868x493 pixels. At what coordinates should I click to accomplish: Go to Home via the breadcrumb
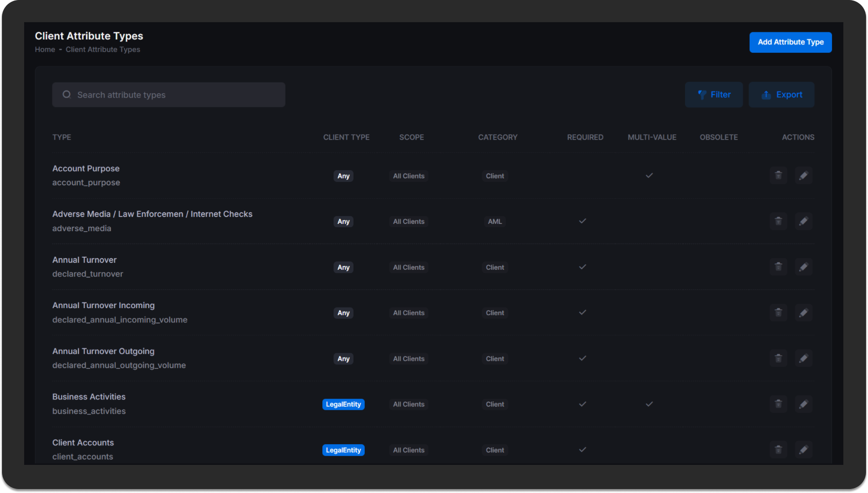click(x=45, y=49)
